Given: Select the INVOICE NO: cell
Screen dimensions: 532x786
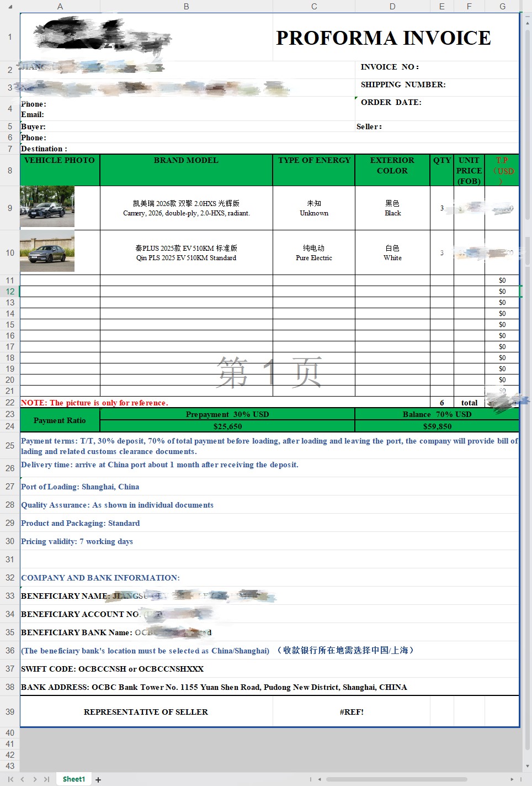Looking at the screenshot, I should [x=437, y=70].
